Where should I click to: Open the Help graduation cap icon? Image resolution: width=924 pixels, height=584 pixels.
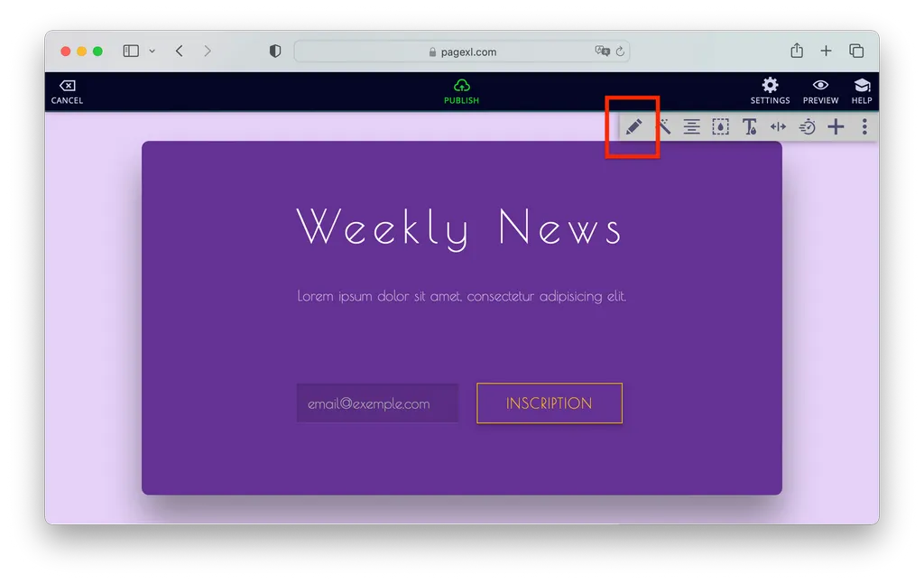click(x=862, y=92)
